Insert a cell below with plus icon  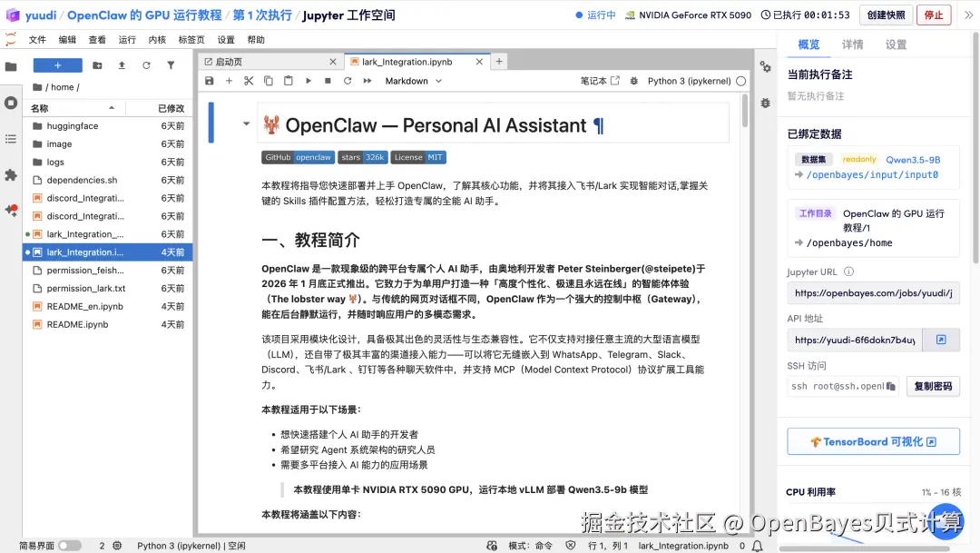(x=229, y=81)
